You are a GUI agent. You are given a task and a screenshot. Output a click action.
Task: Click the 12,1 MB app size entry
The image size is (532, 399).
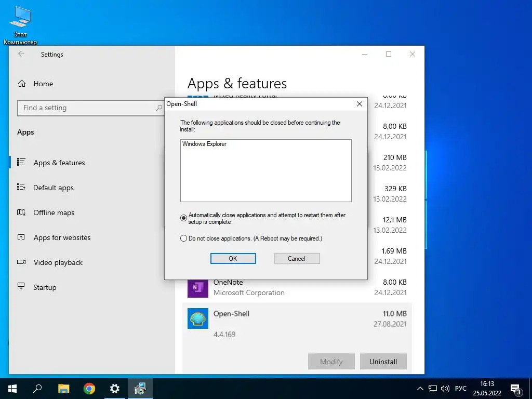[395, 220]
